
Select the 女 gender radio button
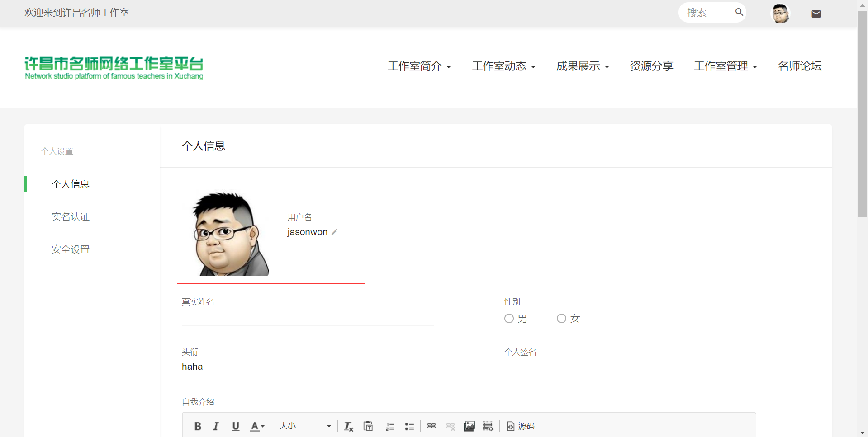(561, 319)
